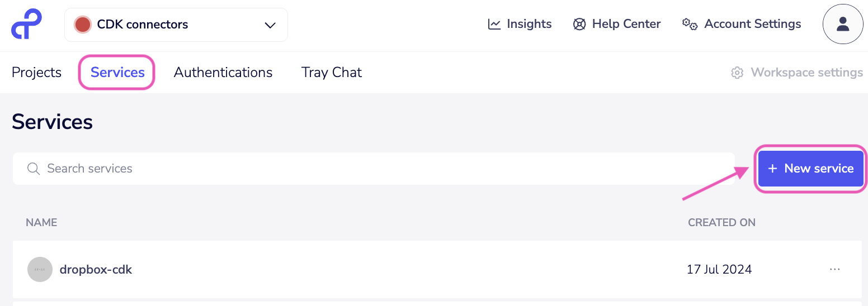Click the Help Center lifebuoy icon
868x306 pixels.
click(579, 24)
